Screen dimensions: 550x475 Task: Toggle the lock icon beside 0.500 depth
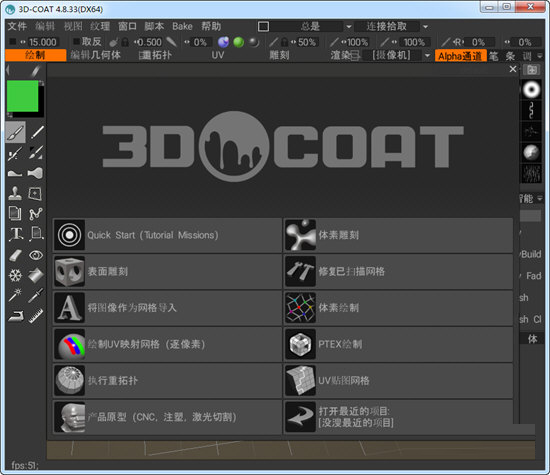(125, 42)
